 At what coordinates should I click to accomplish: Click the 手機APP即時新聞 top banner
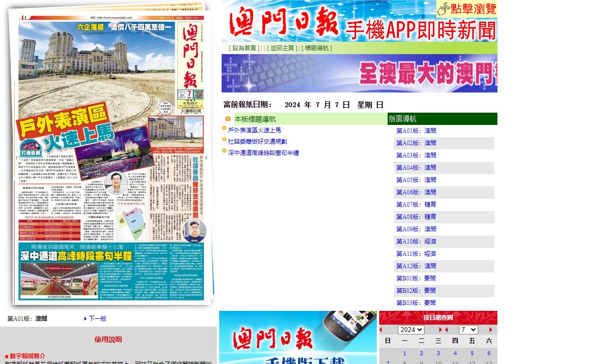(x=360, y=21)
